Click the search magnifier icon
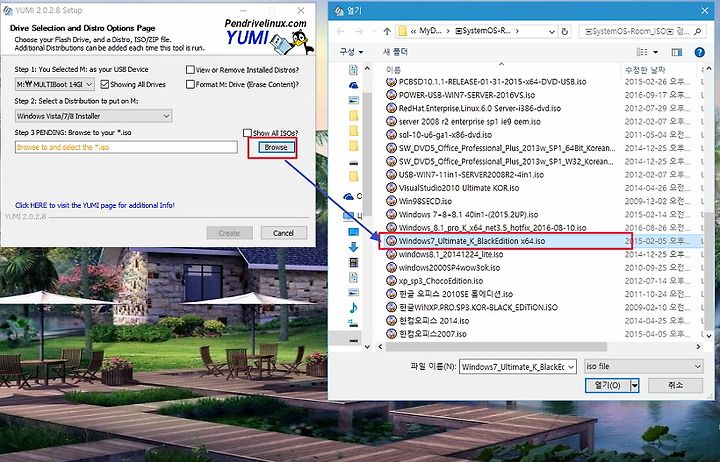The image size is (720, 462). tap(698, 31)
